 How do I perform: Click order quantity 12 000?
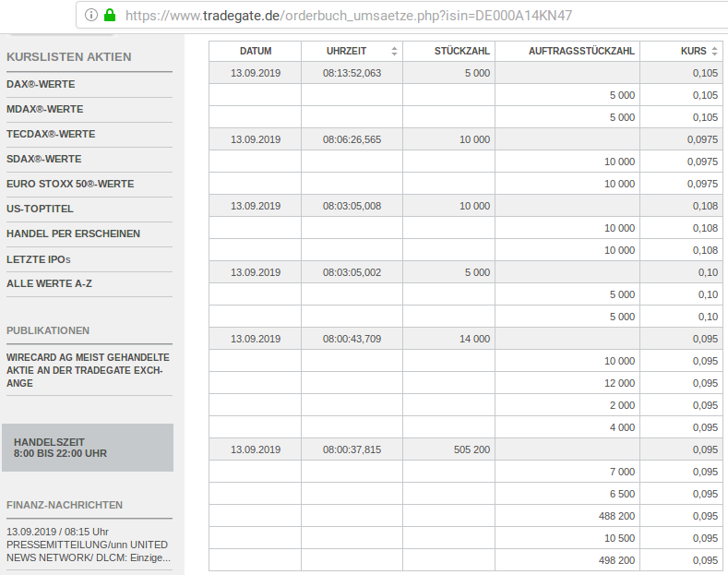point(619,383)
